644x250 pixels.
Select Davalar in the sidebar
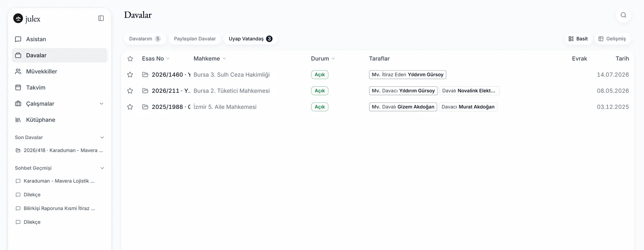coord(59,55)
